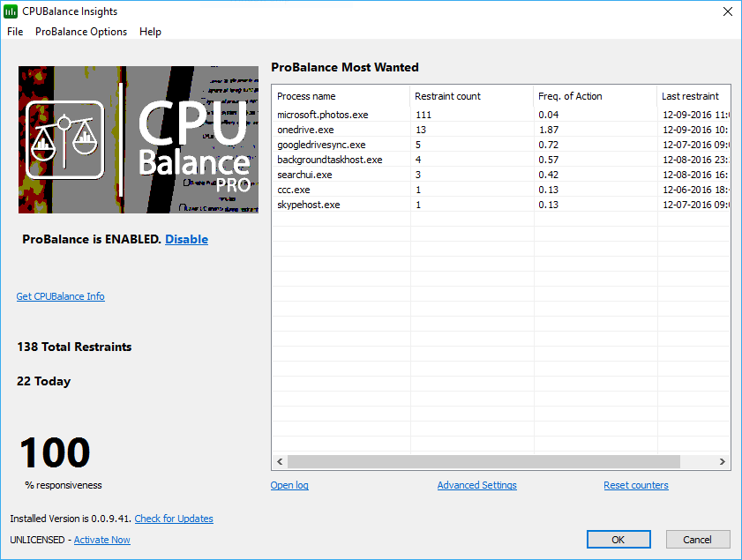Click the frequency value 0.42

tap(549, 175)
